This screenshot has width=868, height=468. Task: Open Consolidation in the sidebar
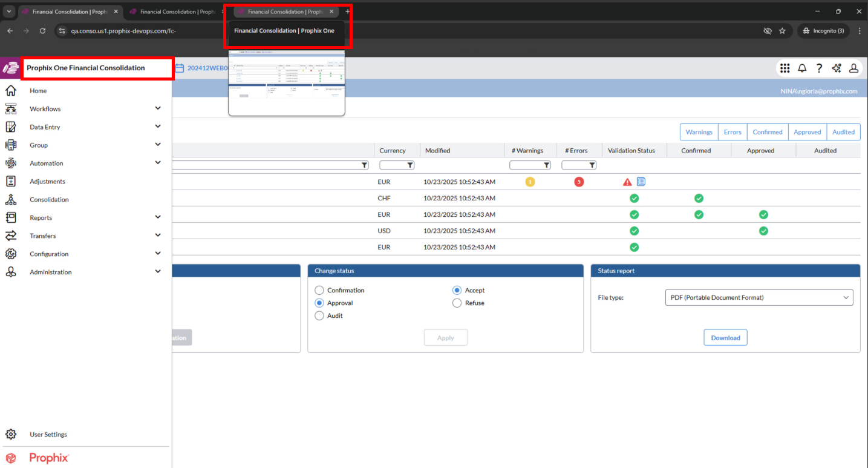pos(49,200)
